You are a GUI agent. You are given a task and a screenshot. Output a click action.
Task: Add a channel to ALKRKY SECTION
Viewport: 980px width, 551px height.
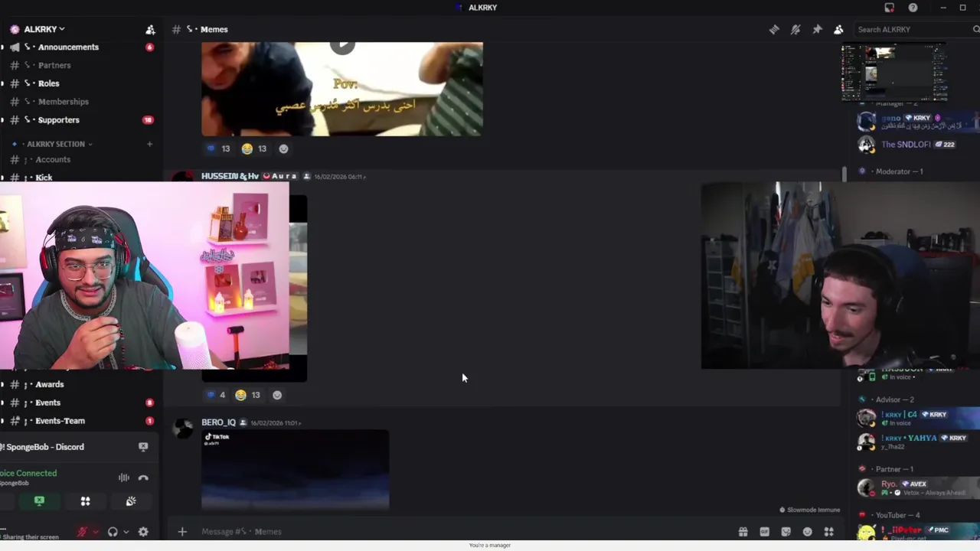(150, 144)
